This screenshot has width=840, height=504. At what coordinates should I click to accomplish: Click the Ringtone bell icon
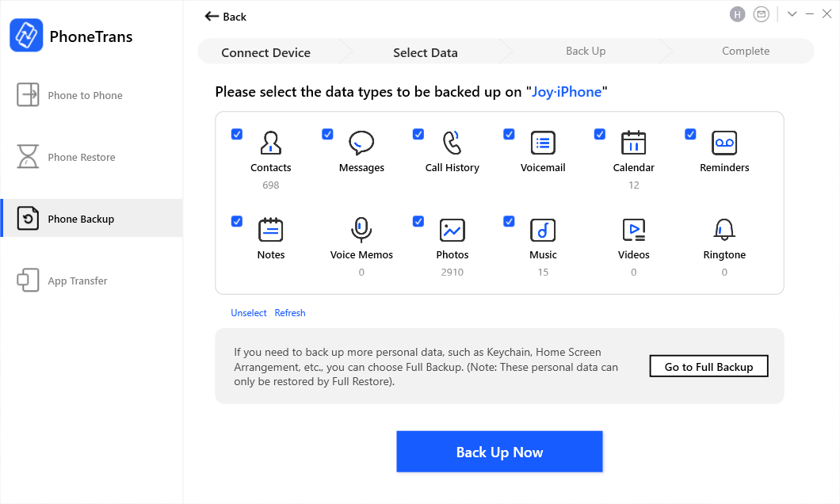coord(724,230)
